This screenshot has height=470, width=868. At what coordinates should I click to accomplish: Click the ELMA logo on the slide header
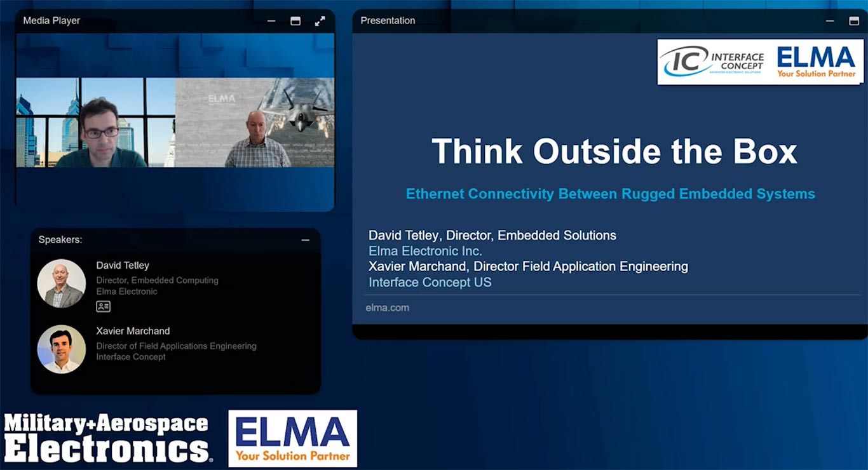[817, 62]
